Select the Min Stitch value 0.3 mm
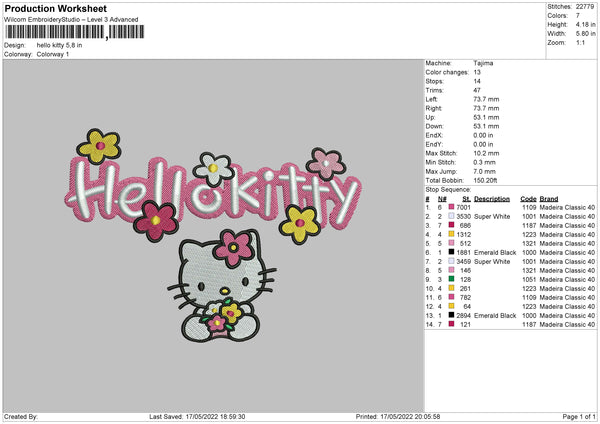Image resolution: width=600 pixels, height=424 pixels. click(484, 162)
